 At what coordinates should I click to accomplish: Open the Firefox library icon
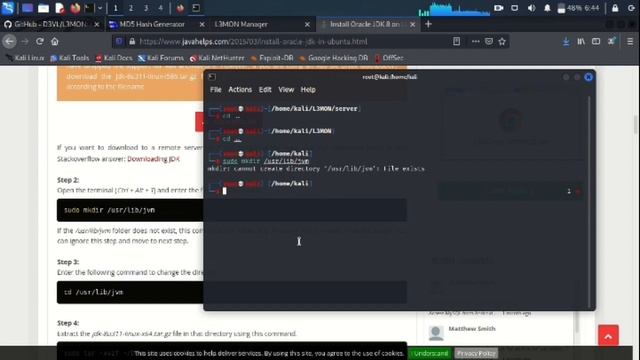point(581,41)
